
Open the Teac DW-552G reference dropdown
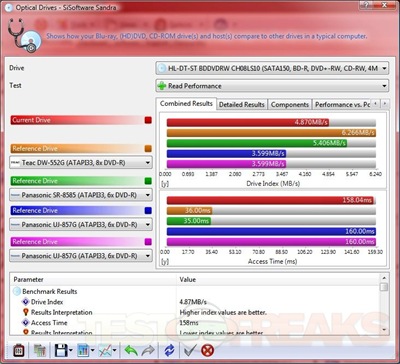(81, 163)
